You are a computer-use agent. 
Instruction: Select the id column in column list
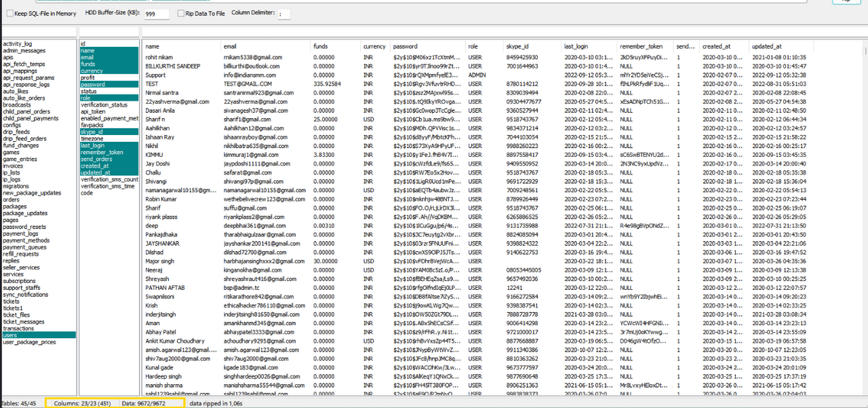pyautogui.click(x=83, y=43)
